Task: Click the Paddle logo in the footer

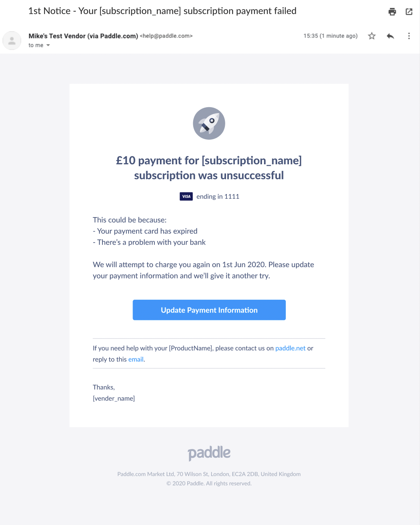Action: (x=209, y=453)
